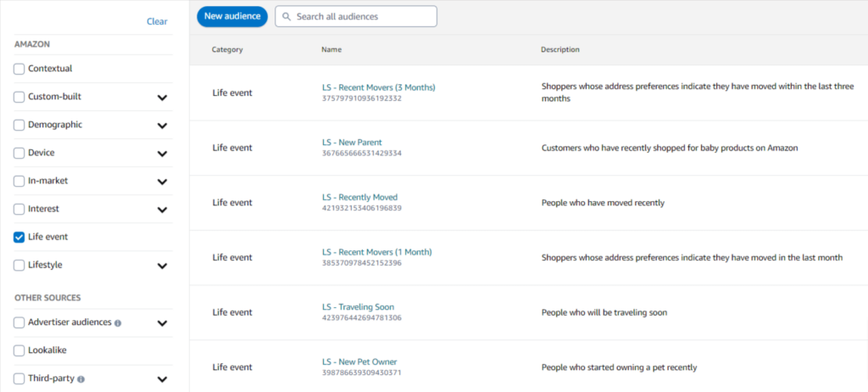
Task: Open LS - Recent Movers (3 Months) audience
Action: point(379,87)
